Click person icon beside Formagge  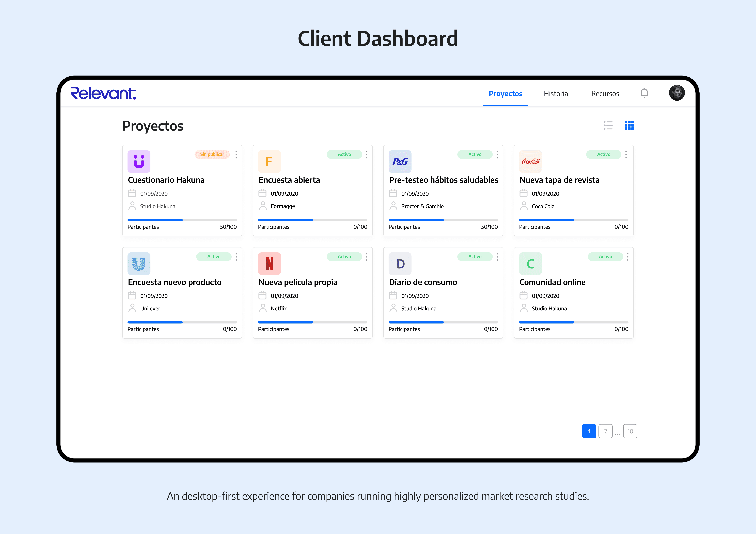tap(263, 206)
